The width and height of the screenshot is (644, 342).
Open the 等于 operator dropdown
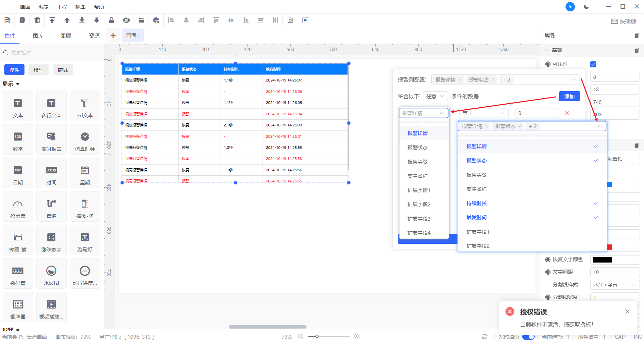pyautogui.click(x=483, y=113)
